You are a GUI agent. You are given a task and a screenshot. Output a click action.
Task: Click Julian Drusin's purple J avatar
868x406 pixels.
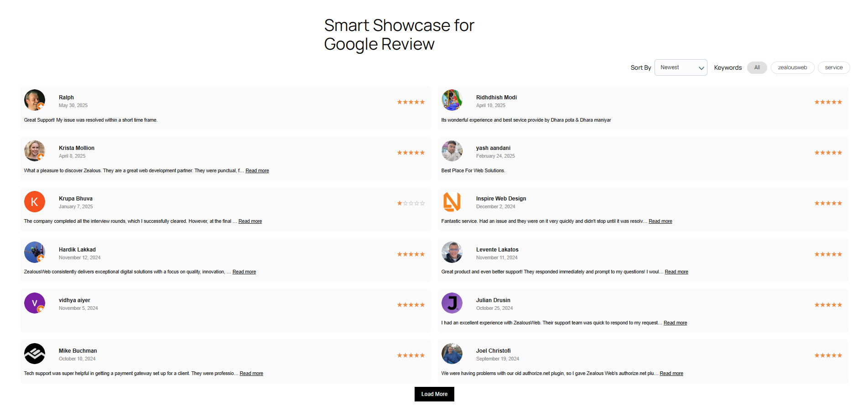coord(452,303)
